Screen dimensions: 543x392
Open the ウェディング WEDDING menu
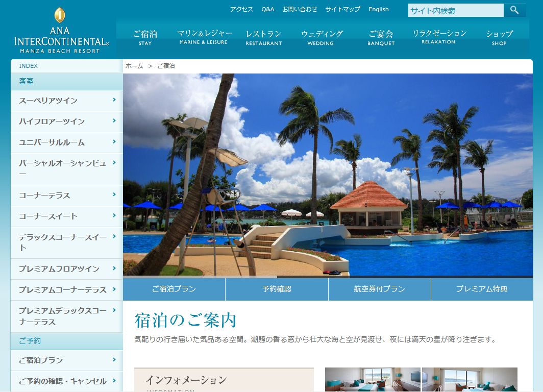coord(321,37)
